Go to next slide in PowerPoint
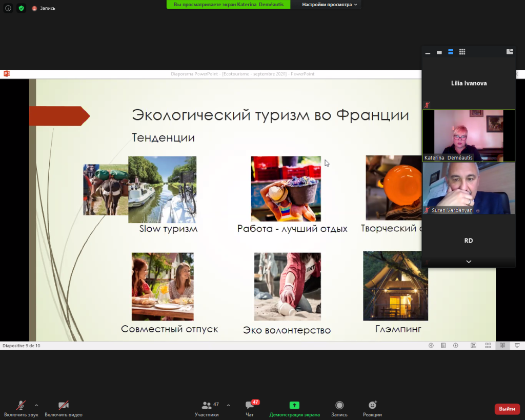 click(x=455, y=346)
